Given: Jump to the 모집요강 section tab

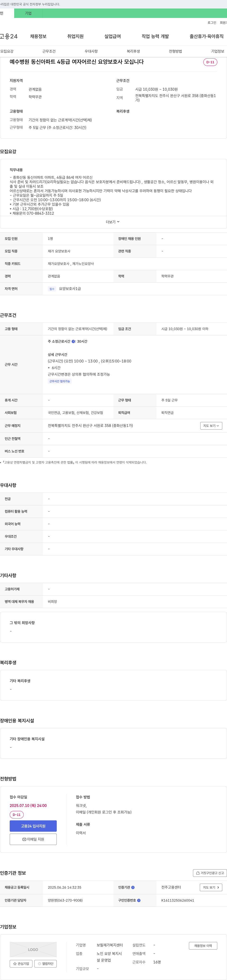Looking at the screenshot, I should coord(7,51).
